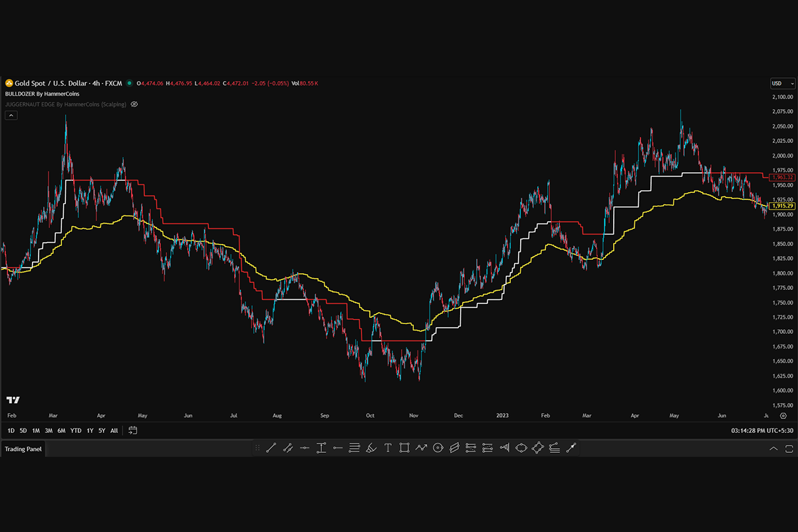Toggle the green market status indicator
798x532 pixels.
coord(128,84)
